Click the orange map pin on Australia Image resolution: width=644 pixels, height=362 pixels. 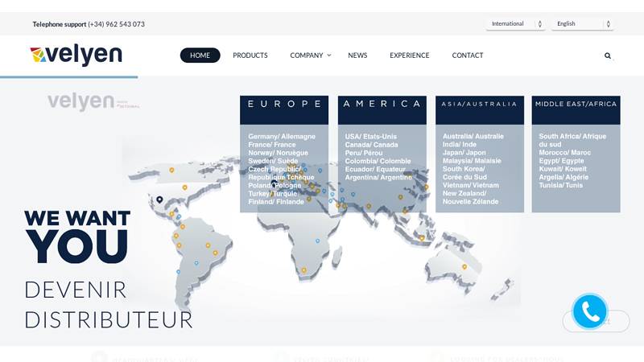click(x=464, y=267)
